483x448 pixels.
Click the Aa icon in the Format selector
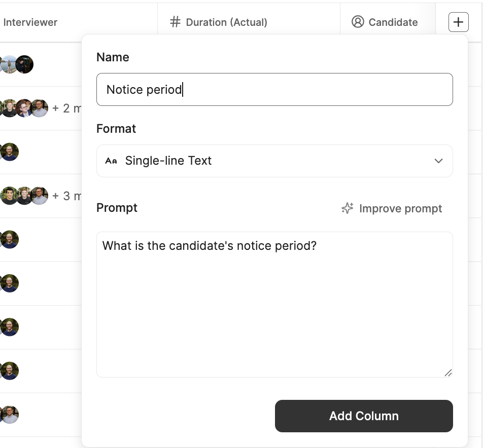(x=111, y=161)
